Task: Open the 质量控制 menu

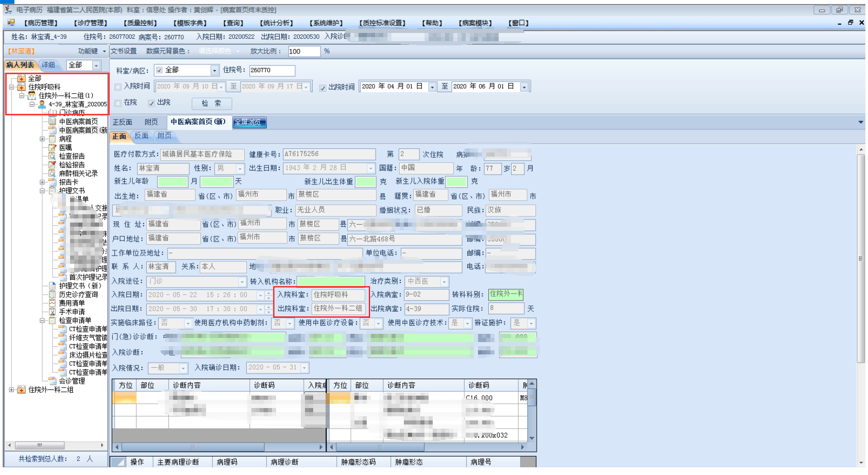Action: (x=140, y=23)
